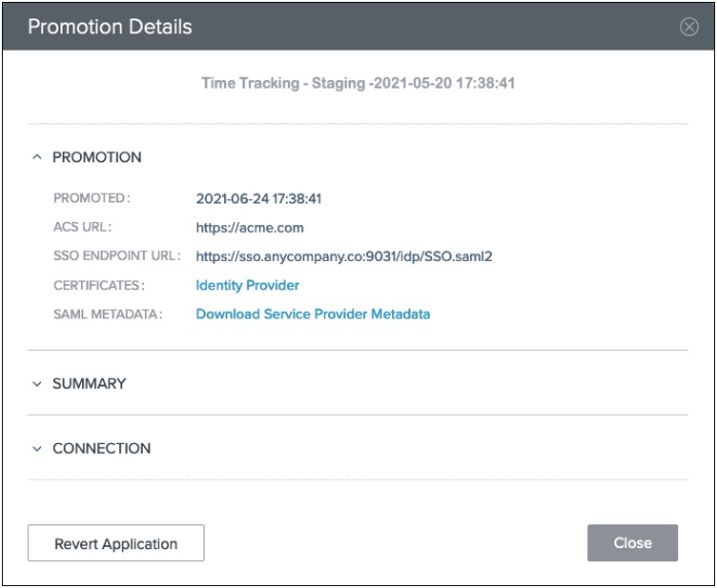717x588 pixels.
Task: Click the Time Tracking - Staging subtitle
Action: [x=358, y=83]
